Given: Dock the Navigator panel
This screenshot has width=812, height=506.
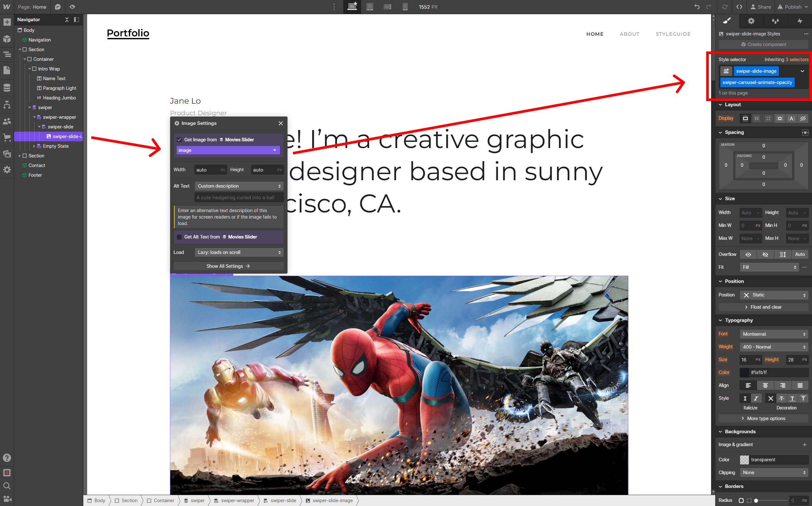Looking at the screenshot, I should point(77,20).
